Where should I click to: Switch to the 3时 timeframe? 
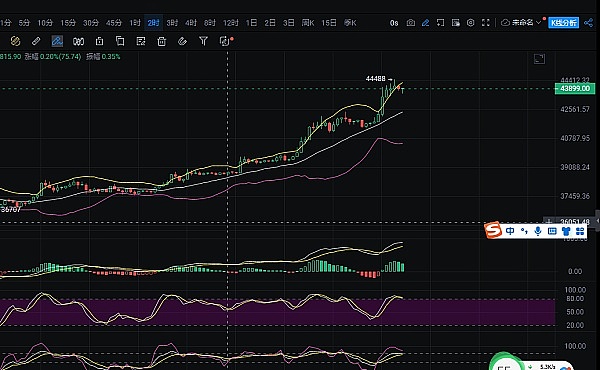coord(172,23)
